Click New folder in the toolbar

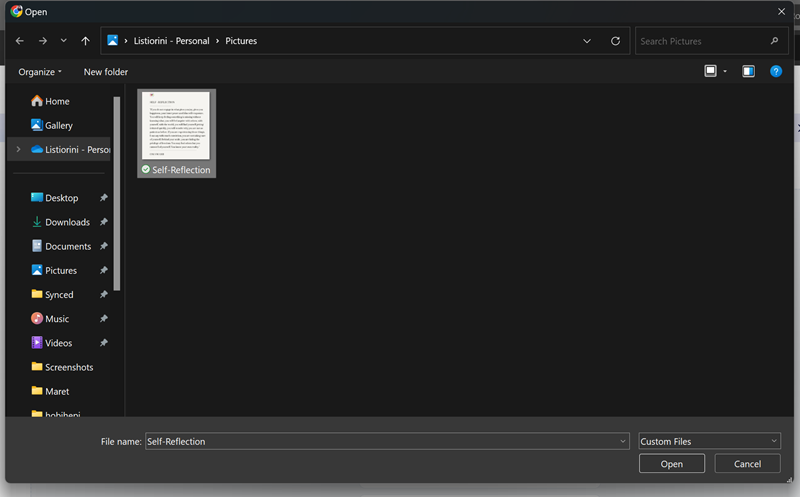click(x=106, y=72)
